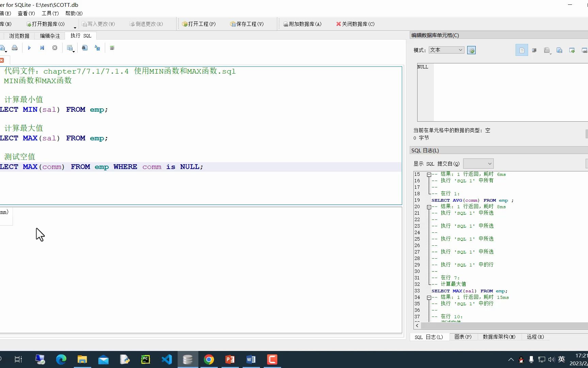Toggle the 英 input method indicator
The height and width of the screenshot is (368, 588).
tap(562, 359)
